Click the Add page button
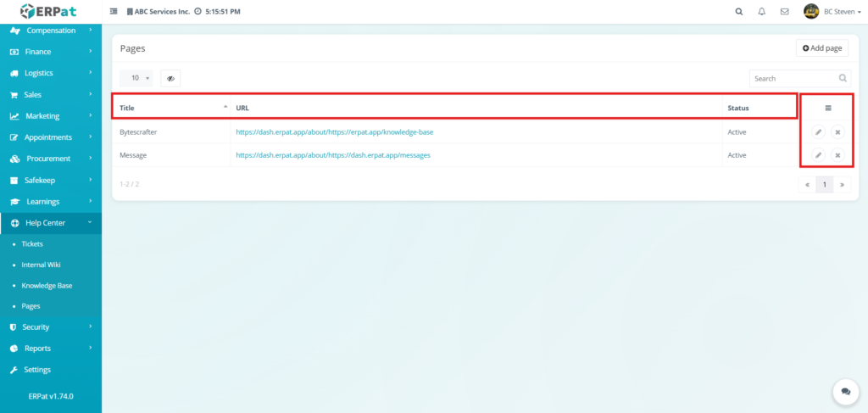The image size is (868, 413). tap(821, 48)
